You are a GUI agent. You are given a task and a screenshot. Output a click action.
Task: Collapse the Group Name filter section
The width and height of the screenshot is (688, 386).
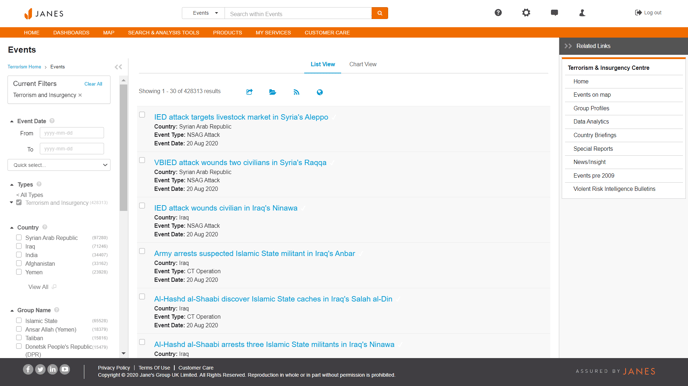click(12, 311)
